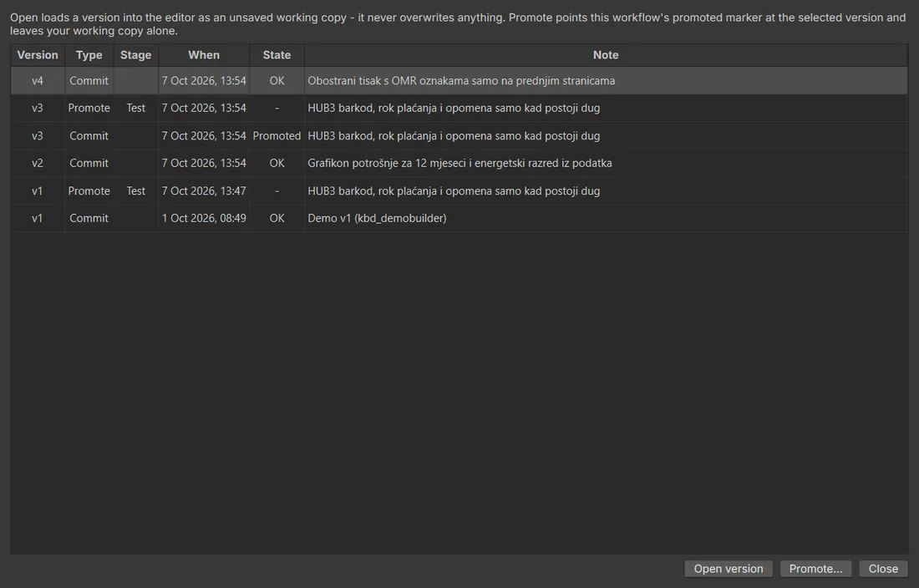Sort by the Version column header
919x588 pixels.
[38, 55]
